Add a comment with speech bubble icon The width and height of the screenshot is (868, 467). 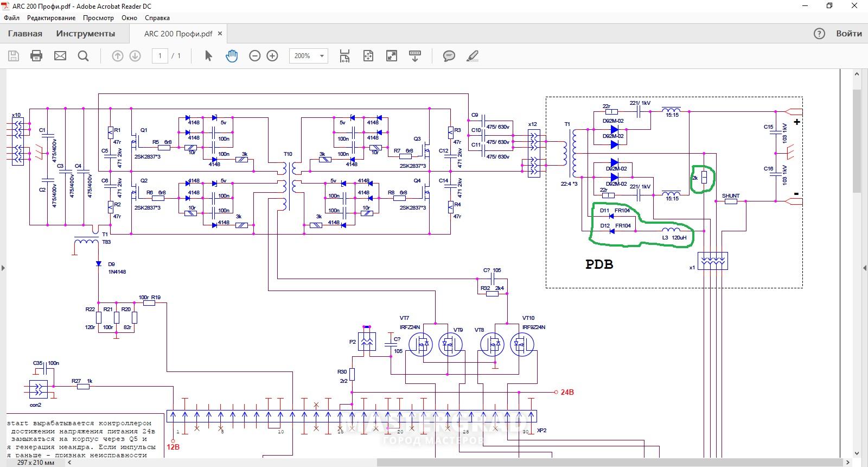449,56
